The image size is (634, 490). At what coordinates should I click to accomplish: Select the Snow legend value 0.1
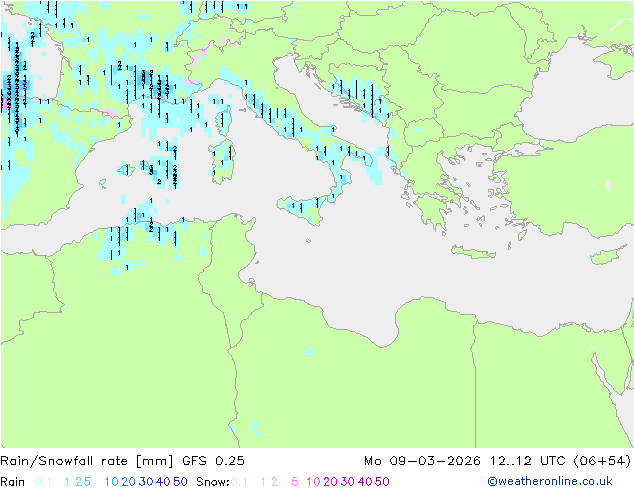(239, 482)
